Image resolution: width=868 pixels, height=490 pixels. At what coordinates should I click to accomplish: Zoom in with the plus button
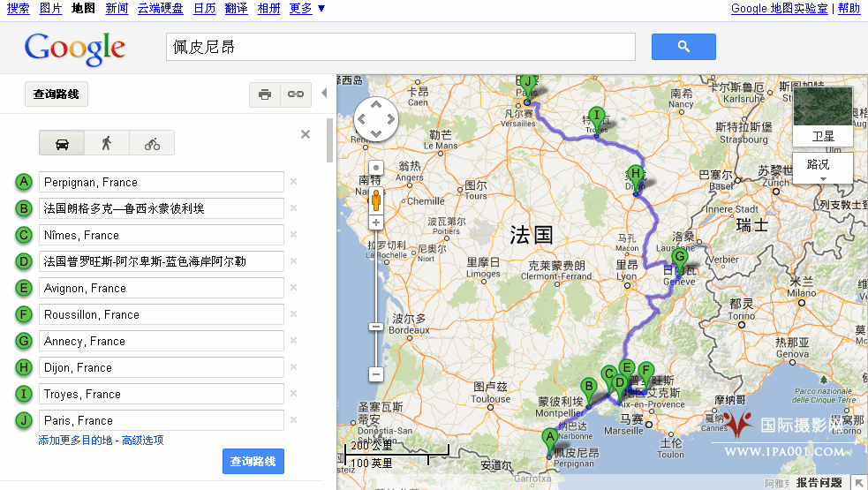pyautogui.click(x=376, y=222)
